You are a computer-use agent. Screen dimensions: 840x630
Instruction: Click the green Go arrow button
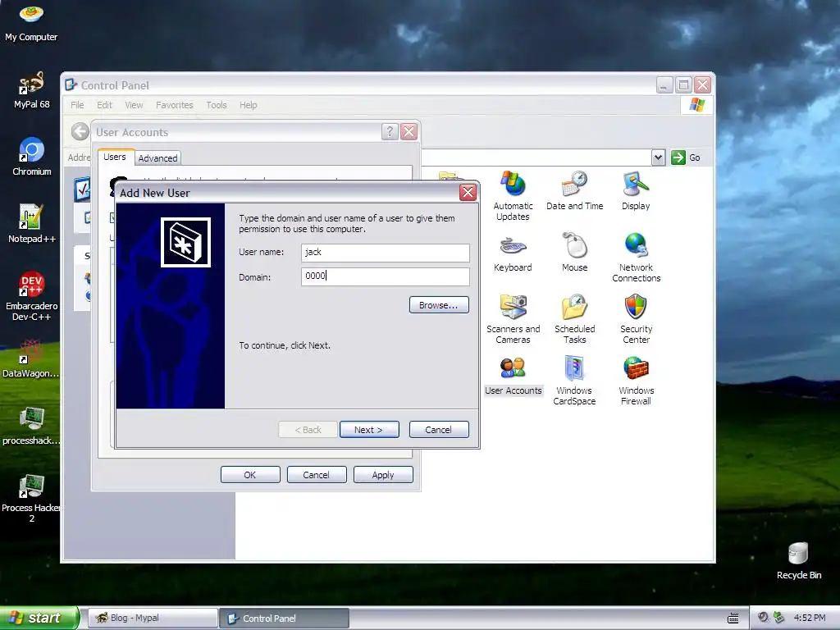pos(678,157)
